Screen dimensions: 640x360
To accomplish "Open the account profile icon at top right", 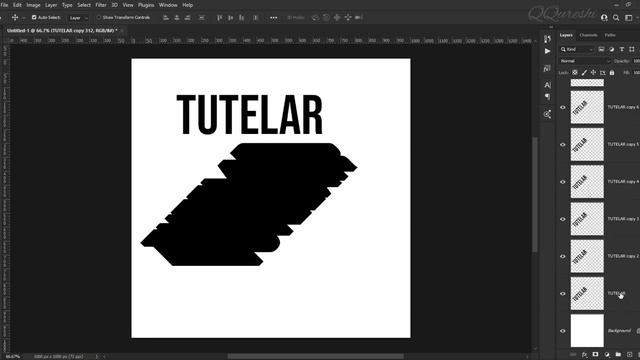I will (x=604, y=18).
